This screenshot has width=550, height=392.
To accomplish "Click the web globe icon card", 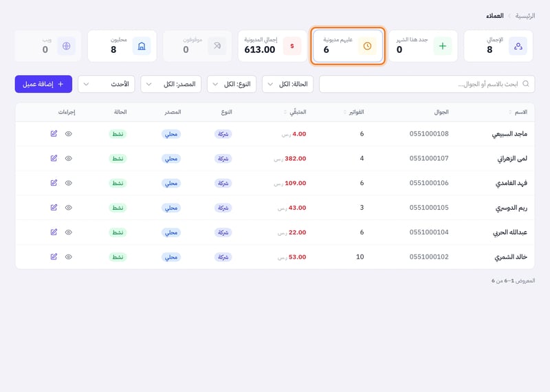I will point(66,46).
